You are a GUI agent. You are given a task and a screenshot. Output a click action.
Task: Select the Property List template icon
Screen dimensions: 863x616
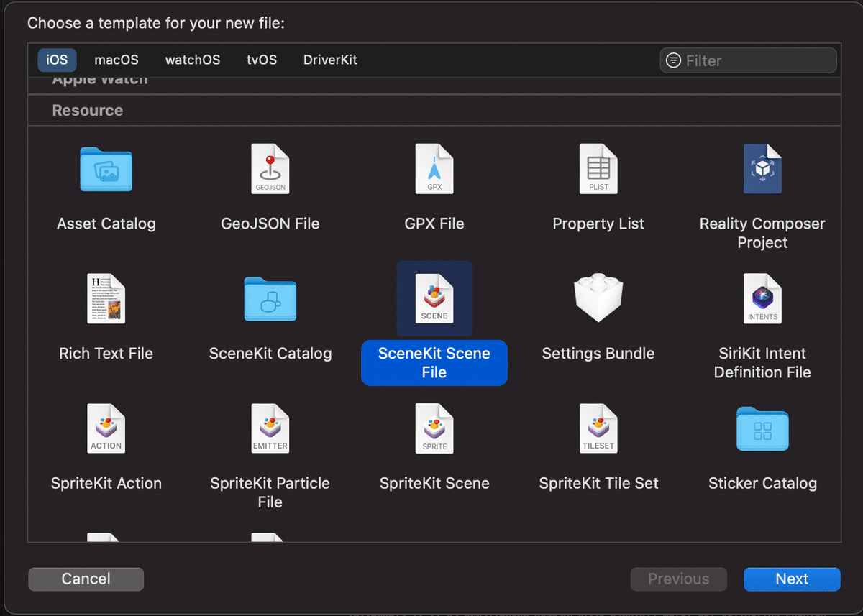coord(598,168)
